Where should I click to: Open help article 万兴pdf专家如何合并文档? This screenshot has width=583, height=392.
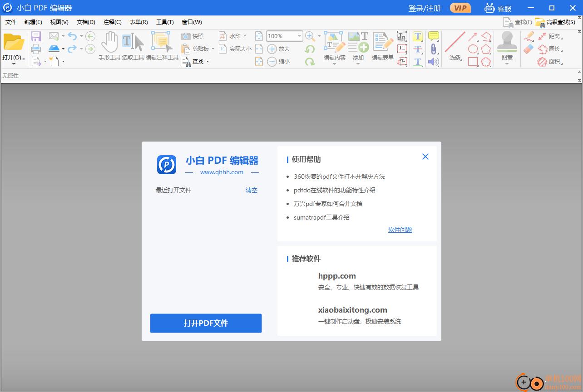click(328, 204)
